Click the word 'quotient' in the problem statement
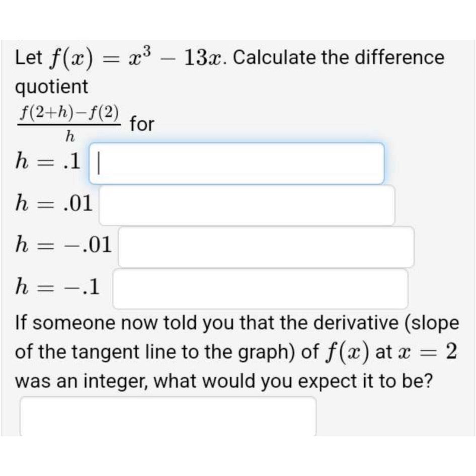Screen dimensions: 476x476 [x=50, y=87]
